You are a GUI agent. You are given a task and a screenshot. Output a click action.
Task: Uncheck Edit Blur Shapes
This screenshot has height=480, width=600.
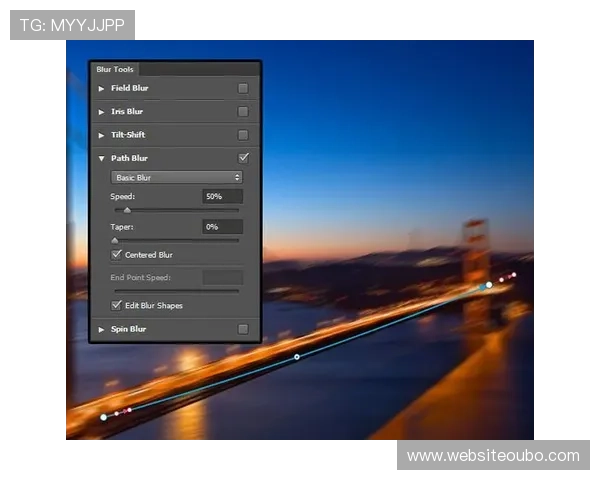coord(116,305)
